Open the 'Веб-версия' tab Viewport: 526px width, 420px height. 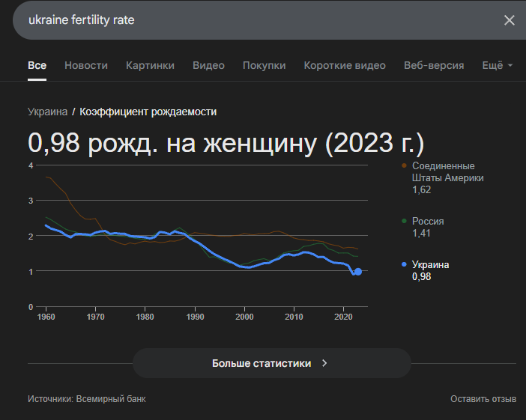pos(434,65)
